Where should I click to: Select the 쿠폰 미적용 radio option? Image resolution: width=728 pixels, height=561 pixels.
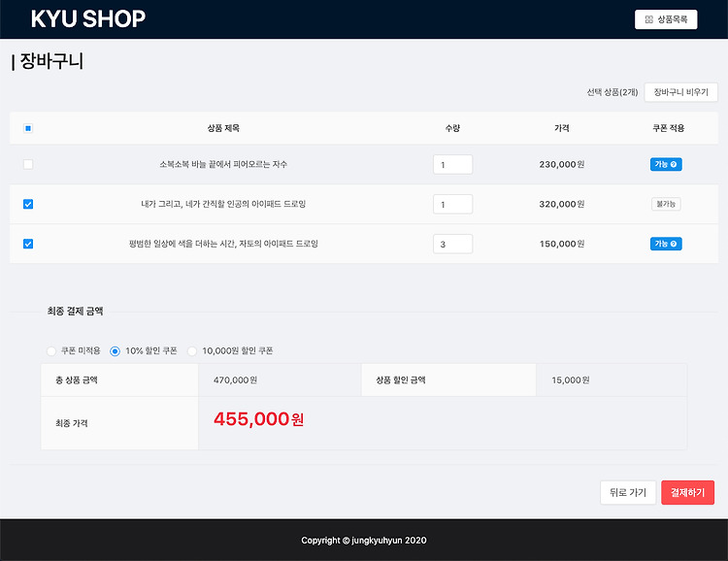tap(51, 351)
